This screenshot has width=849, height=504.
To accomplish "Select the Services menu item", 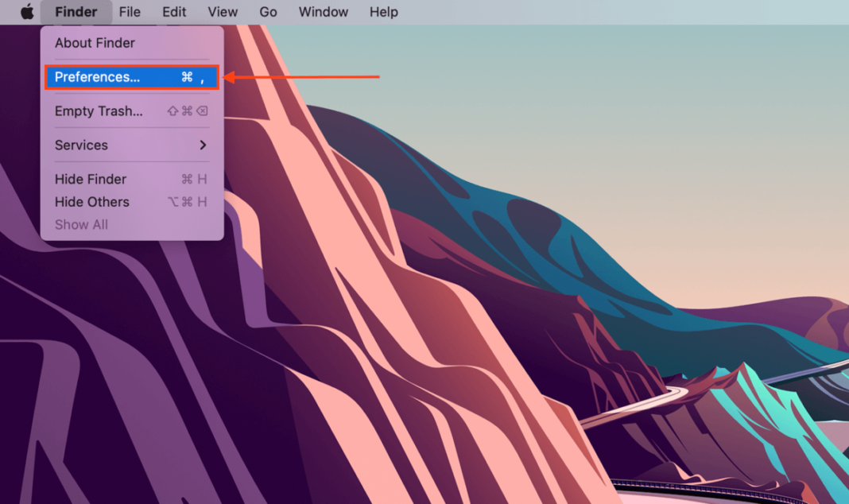I will coord(81,145).
